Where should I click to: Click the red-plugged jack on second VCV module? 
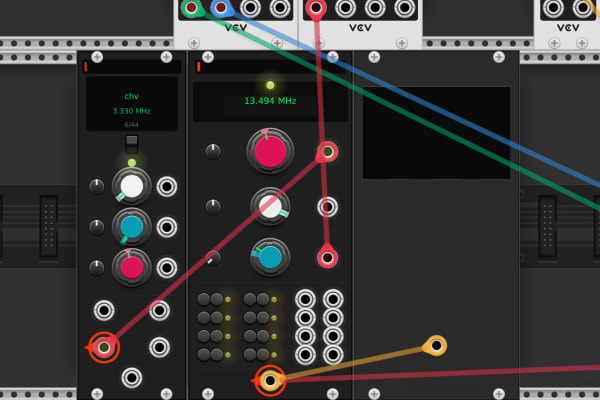click(316, 7)
